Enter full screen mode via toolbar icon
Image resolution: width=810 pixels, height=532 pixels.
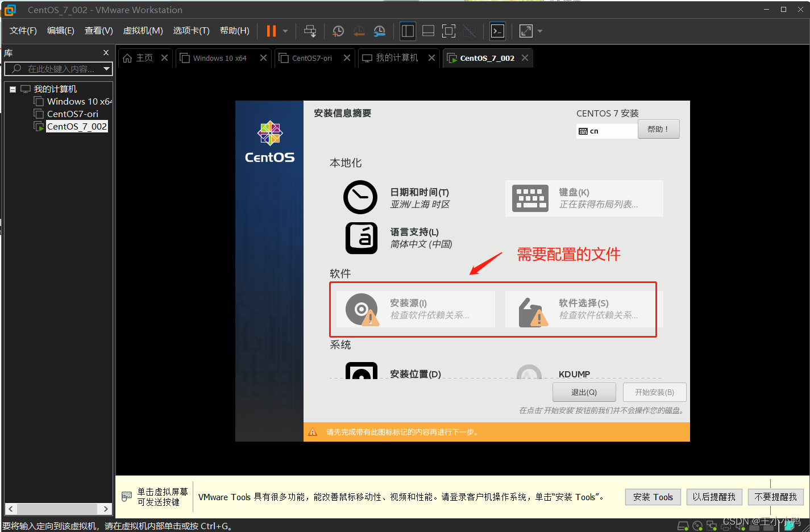click(x=448, y=31)
